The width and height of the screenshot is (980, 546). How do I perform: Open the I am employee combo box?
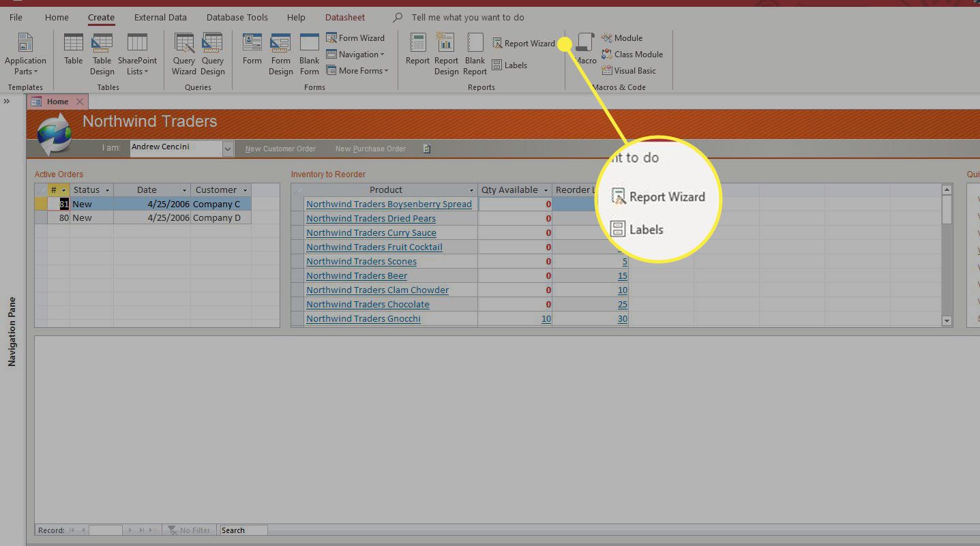coord(228,148)
